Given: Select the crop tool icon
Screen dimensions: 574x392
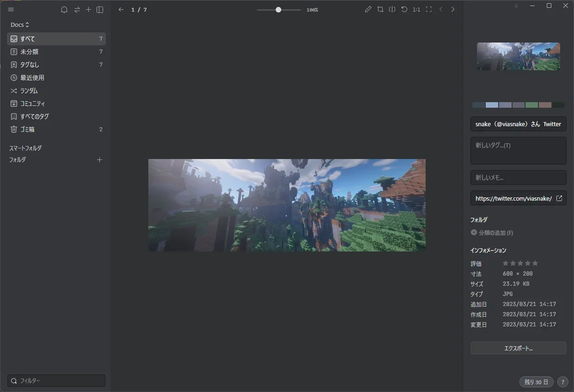Looking at the screenshot, I should [380, 9].
